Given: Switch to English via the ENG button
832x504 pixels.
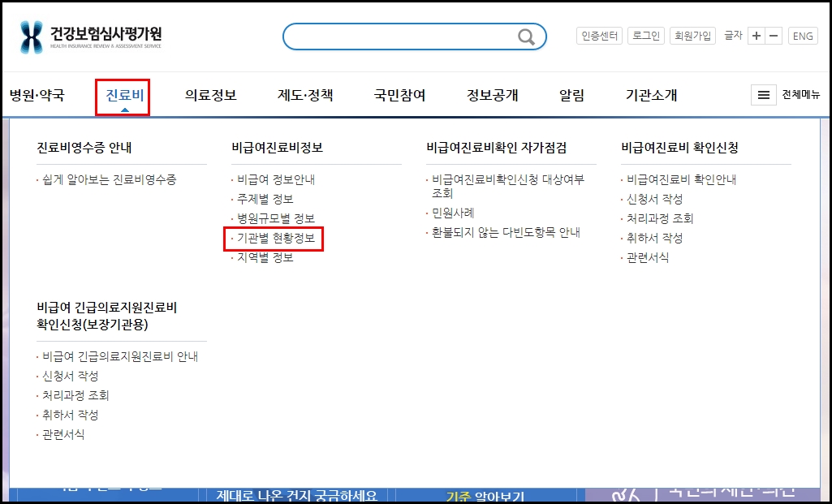Looking at the screenshot, I should [803, 36].
